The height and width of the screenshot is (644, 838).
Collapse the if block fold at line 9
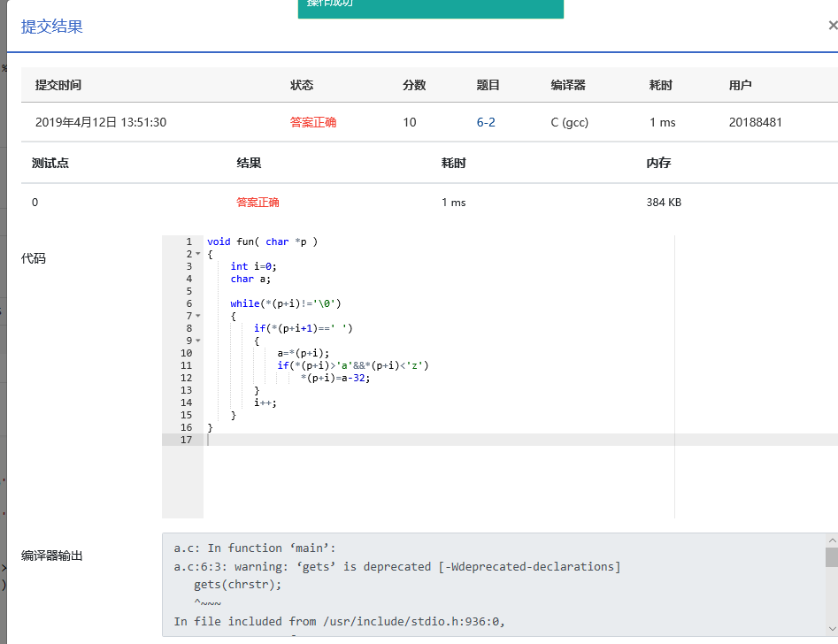tap(198, 341)
